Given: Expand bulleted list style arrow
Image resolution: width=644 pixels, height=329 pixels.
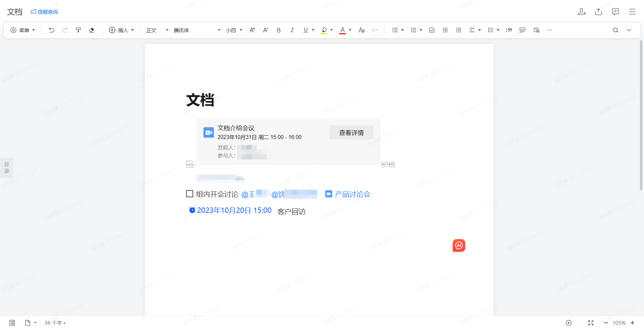Looking at the screenshot, I should (402, 30).
